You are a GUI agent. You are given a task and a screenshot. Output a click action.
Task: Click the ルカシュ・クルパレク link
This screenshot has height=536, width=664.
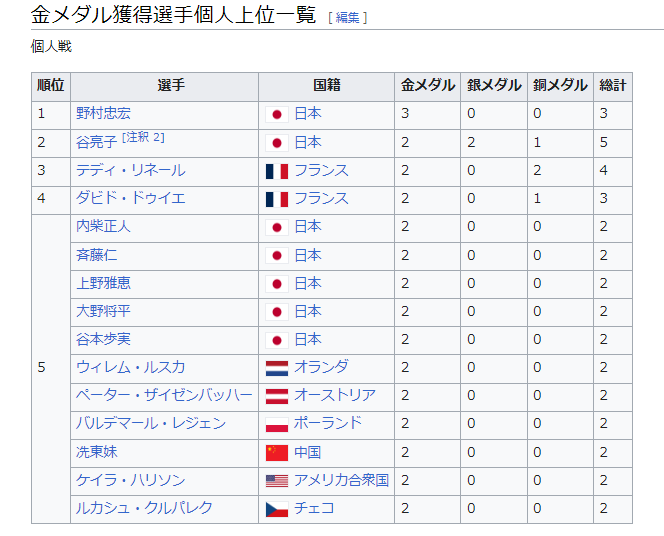pos(144,508)
